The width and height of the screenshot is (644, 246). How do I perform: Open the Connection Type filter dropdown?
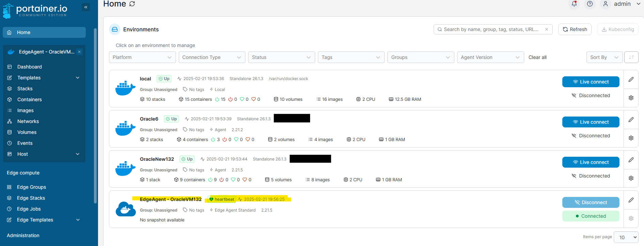coord(212,57)
